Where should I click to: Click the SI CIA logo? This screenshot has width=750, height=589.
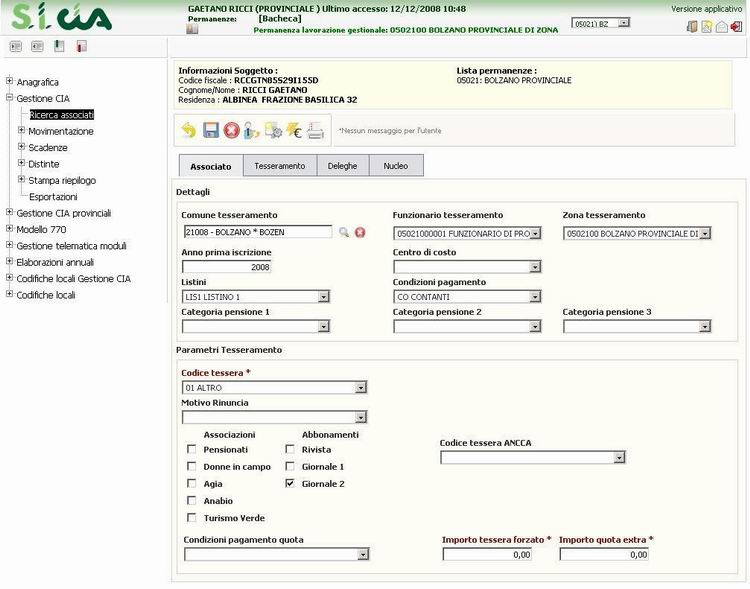click(x=61, y=17)
